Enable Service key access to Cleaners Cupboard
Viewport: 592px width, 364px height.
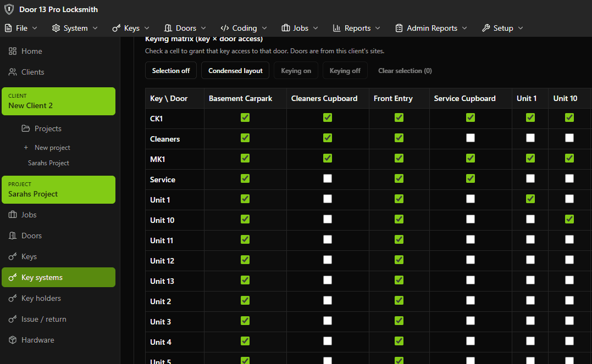328,178
